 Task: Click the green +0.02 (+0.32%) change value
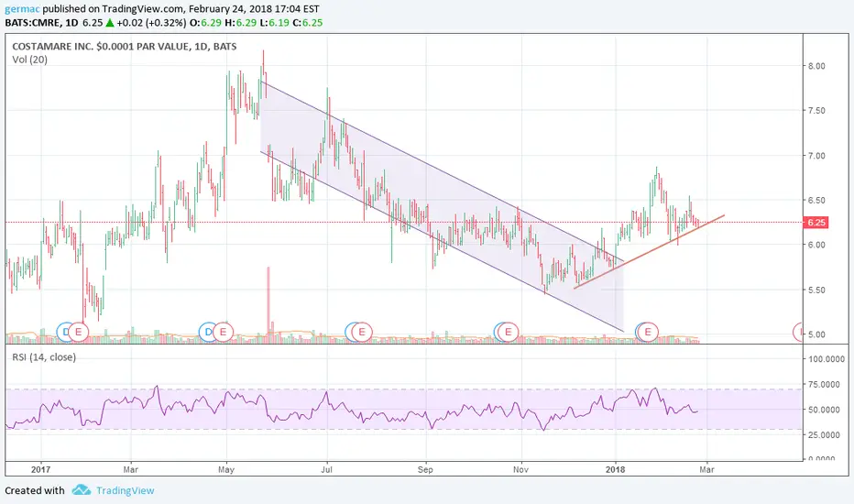pos(151,23)
